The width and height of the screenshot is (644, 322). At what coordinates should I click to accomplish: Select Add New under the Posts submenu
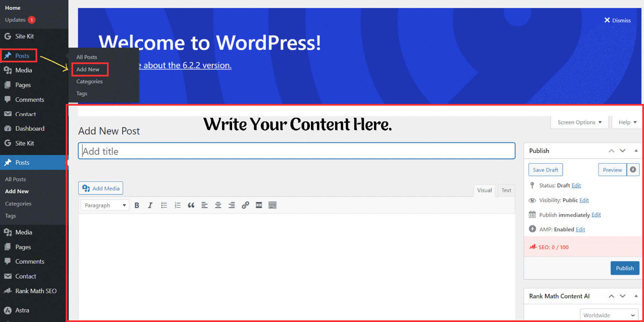[x=88, y=69]
